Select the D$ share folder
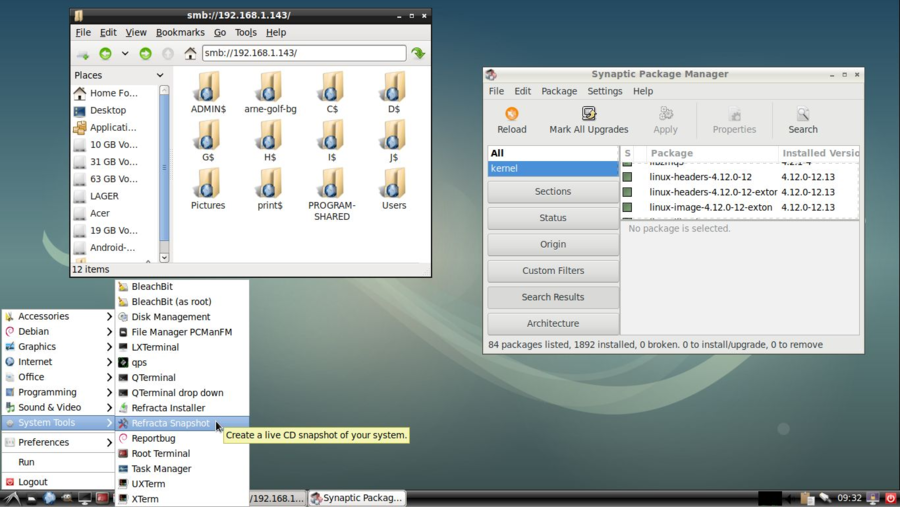The width and height of the screenshot is (900, 507). coord(394,92)
